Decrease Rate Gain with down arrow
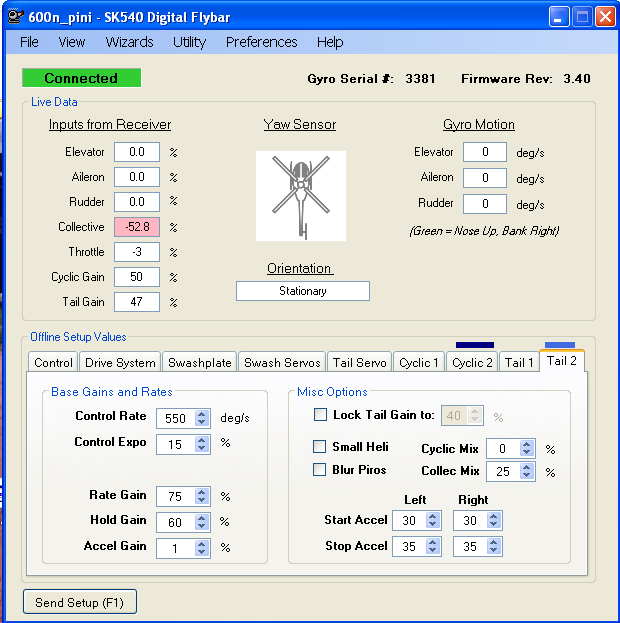Viewport: 620px width, 623px height. (x=202, y=500)
